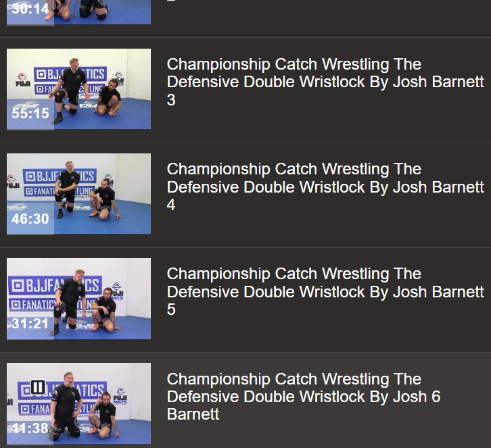Play Defensive Double Wristlock part 3 title
The height and width of the screenshot is (448, 491).
point(325,82)
